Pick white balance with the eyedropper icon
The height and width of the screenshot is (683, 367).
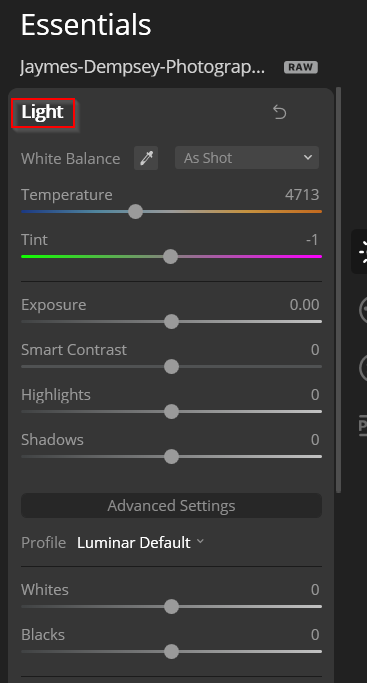pos(146,158)
